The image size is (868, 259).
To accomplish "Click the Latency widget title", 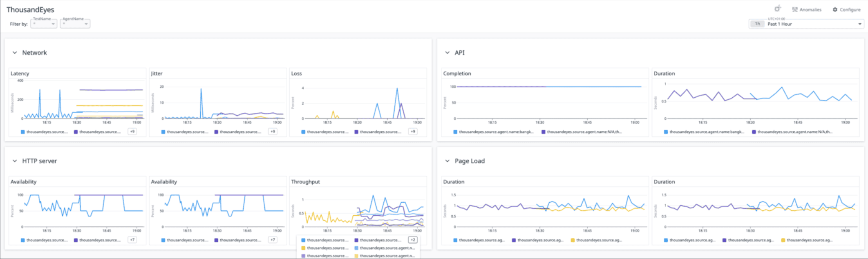I will (x=20, y=74).
